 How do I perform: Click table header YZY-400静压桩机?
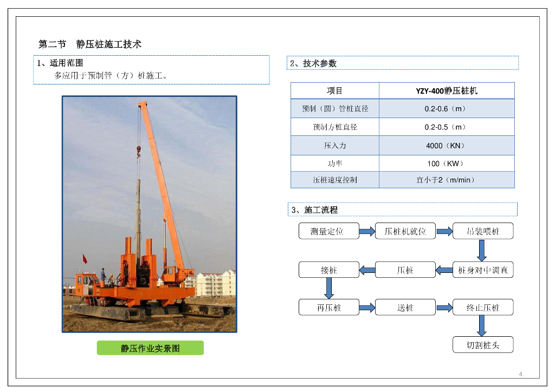447,91
